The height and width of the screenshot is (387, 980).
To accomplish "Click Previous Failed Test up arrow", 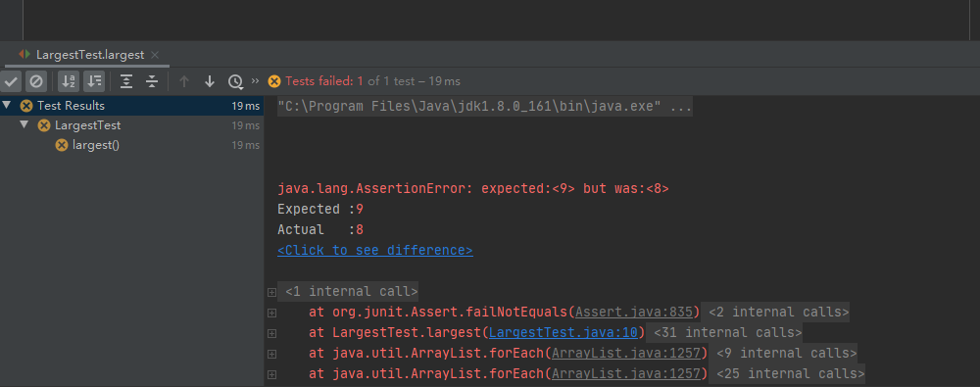I will 184,81.
